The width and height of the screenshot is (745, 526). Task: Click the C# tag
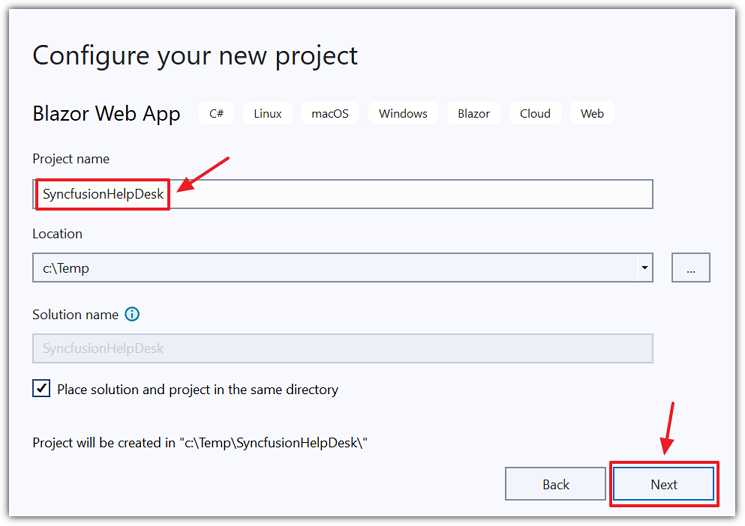pyautogui.click(x=216, y=114)
